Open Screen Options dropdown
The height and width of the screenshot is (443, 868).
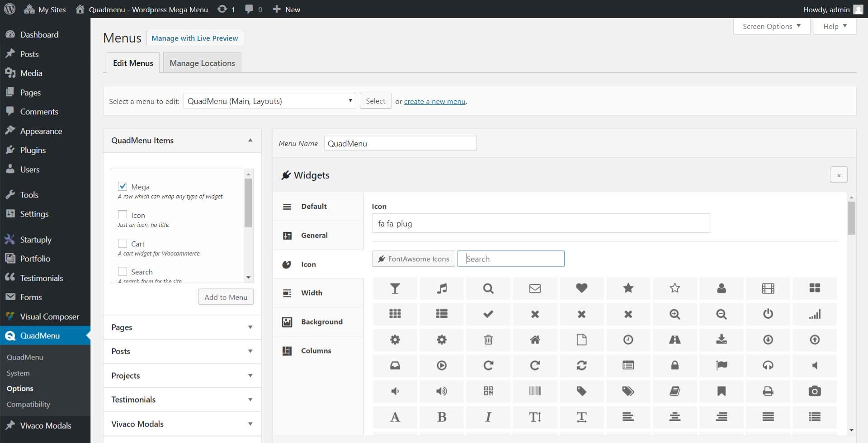tap(772, 26)
